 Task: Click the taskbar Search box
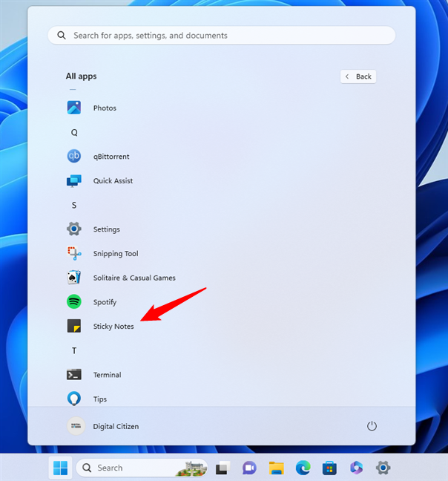(x=142, y=468)
